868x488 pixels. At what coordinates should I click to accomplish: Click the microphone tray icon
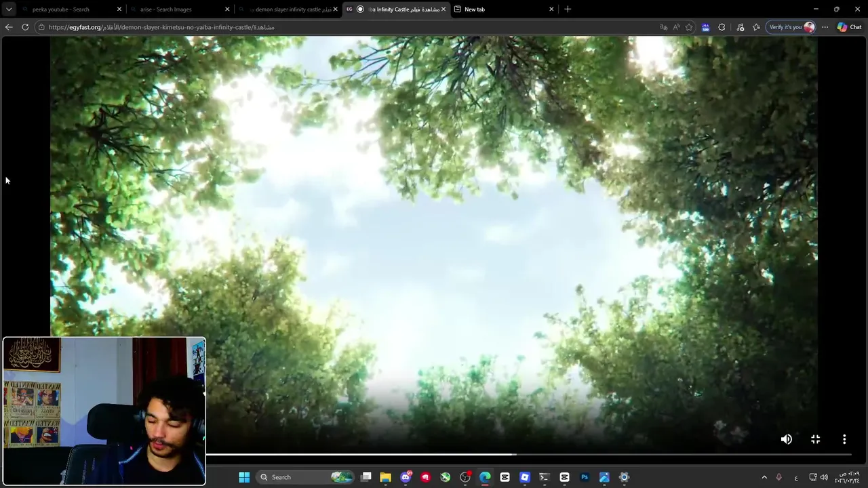click(x=778, y=477)
